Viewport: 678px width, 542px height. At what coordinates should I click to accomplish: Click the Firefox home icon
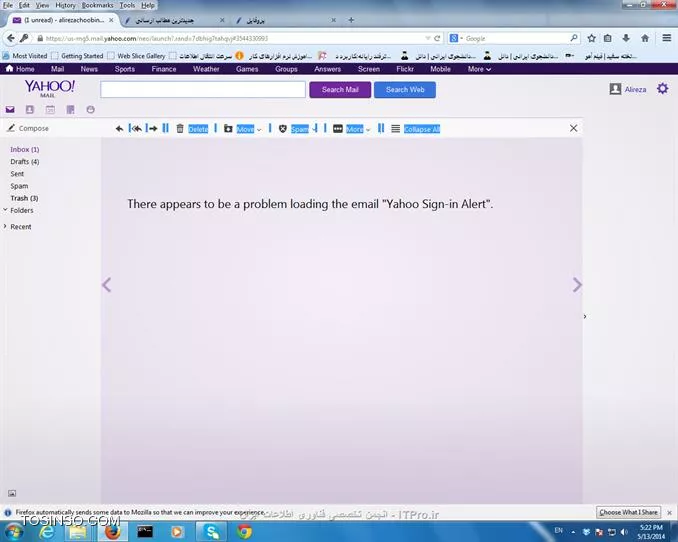[645, 38]
